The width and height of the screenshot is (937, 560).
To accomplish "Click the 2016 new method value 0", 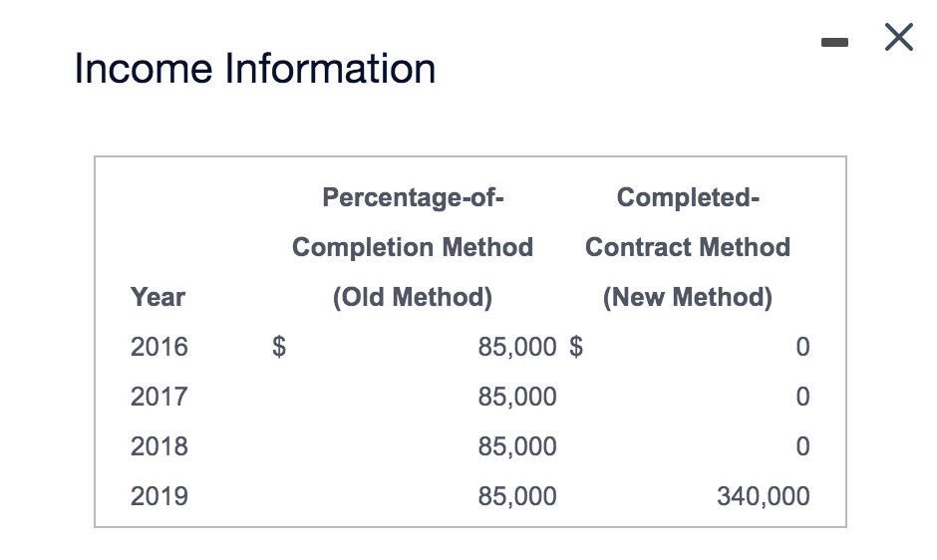I will [802, 347].
